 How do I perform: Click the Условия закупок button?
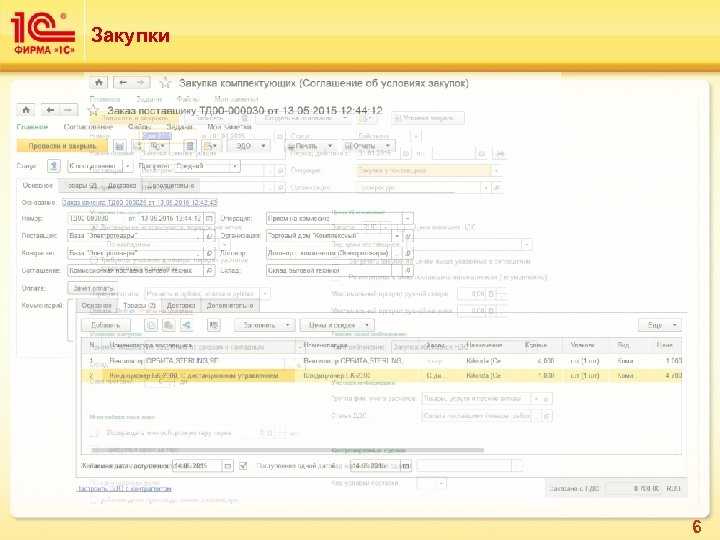pos(428,118)
